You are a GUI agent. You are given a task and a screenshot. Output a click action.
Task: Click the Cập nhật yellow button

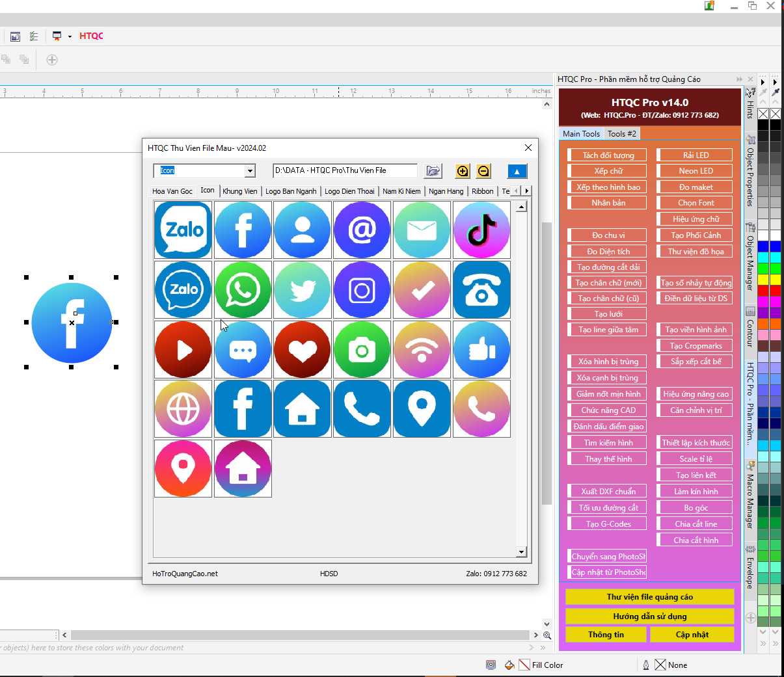(x=692, y=635)
